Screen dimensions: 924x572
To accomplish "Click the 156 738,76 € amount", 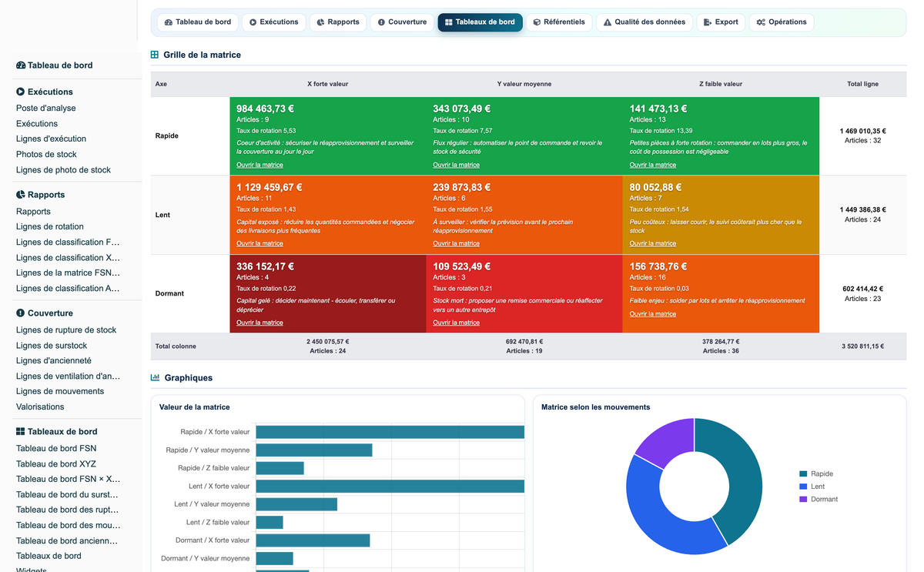I will point(659,267).
